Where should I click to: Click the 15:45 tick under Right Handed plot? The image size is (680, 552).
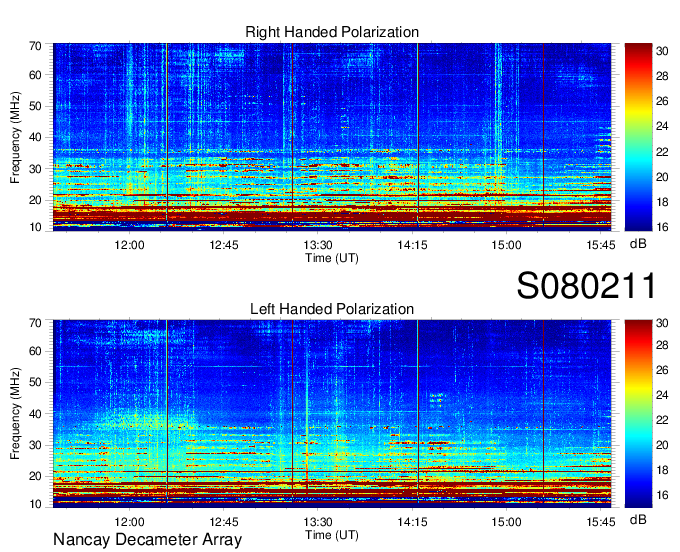(x=601, y=245)
